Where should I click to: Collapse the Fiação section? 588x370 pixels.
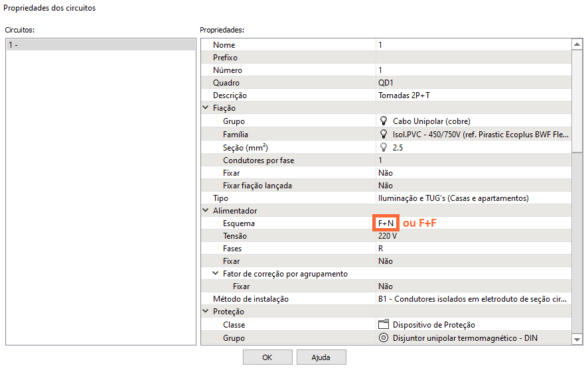tap(205, 108)
